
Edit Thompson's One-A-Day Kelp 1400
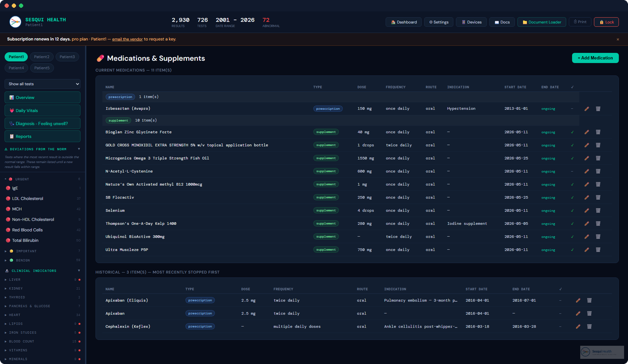click(587, 224)
